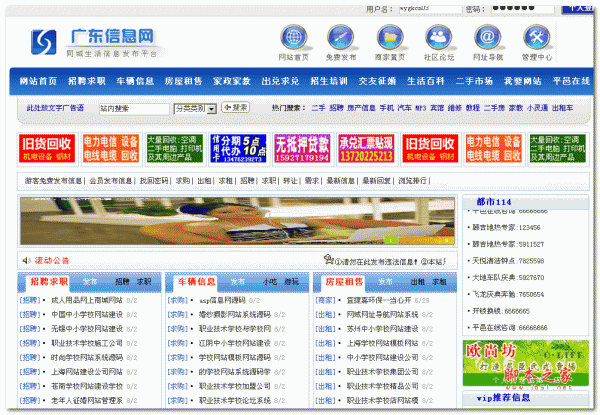Image resolution: width=600 pixels, height=415 pixels.
Task: Click the 此处放文字广告语 text link
Action: pos(55,108)
